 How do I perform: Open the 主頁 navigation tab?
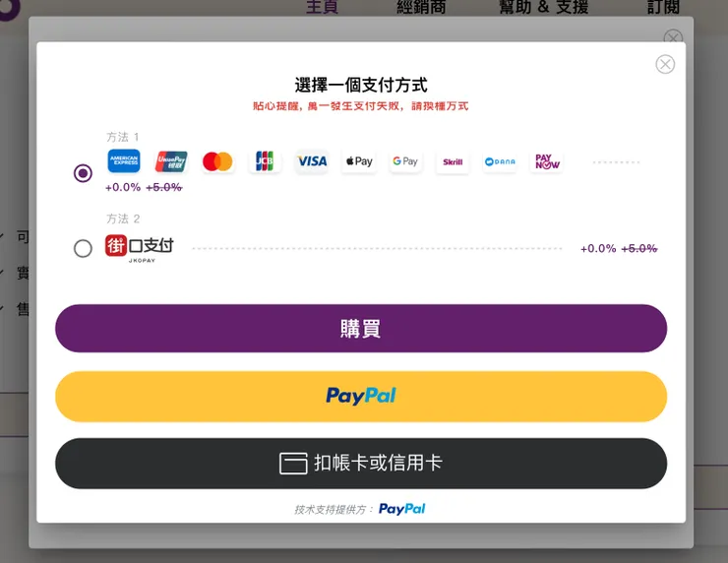point(322,7)
